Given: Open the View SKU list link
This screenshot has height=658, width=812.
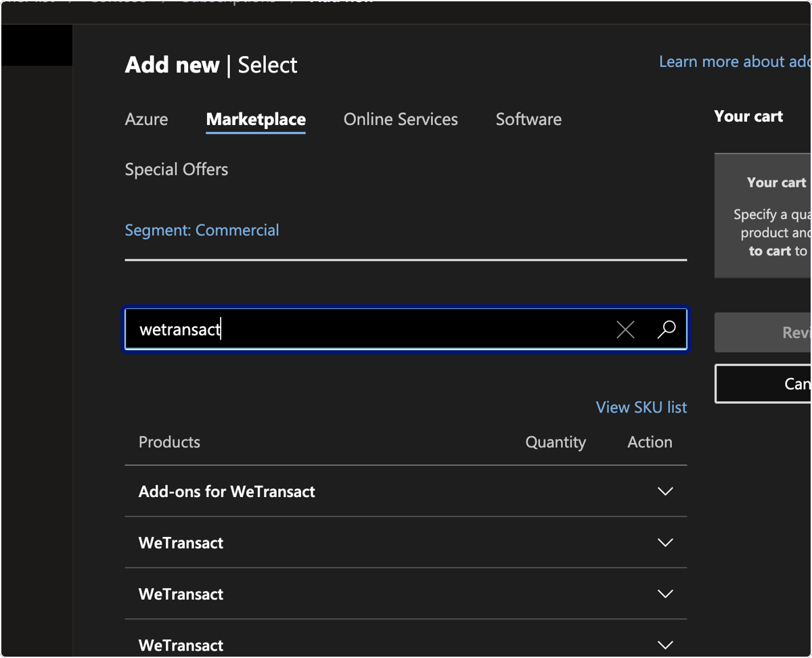Looking at the screenshot, I should (641, 407).
